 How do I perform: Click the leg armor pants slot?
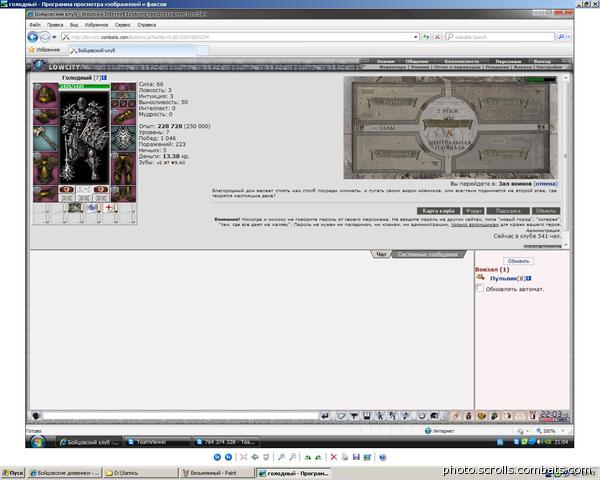(123, 168)
